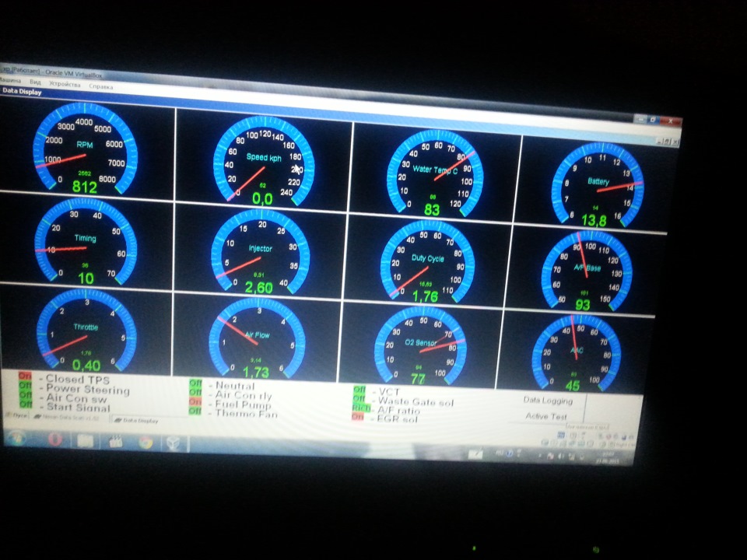The width and height of the screenshot is (747, 560).
Task: Click the O2 Sensor gauge
Action: pyautogui.click(x=420, y=346)
